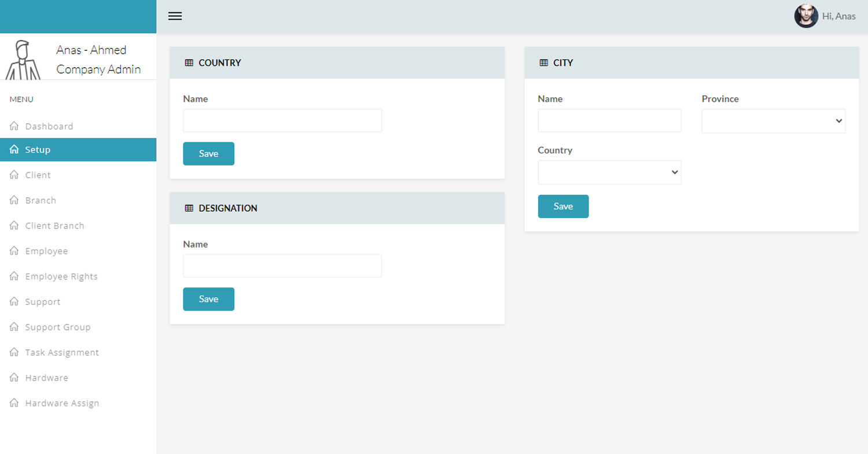Click the home icon beside Employee Rights
The width and height of the screenshot is (868, 454).
[14, 276]
